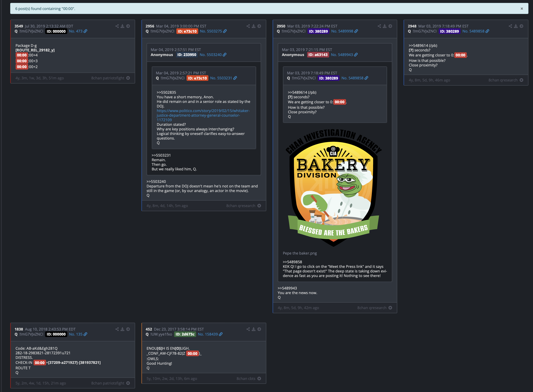
Task: Click circle-x icon in post 452 footer
Action: (x=259, y=378)
